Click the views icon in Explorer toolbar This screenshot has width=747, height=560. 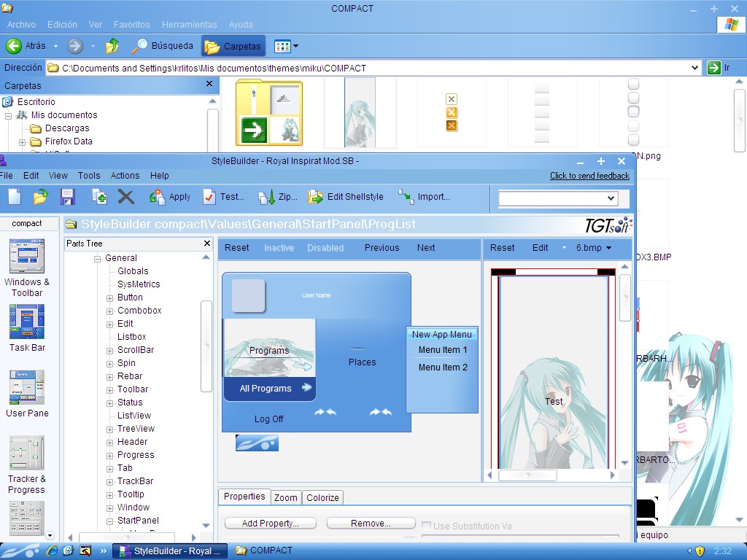282,46
